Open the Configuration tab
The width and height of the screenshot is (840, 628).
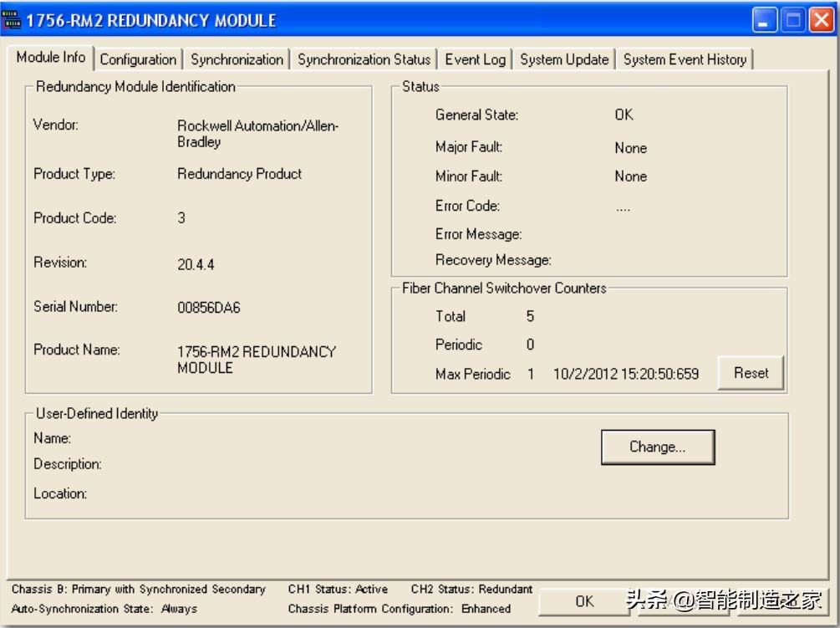click(x=138, y=59)
